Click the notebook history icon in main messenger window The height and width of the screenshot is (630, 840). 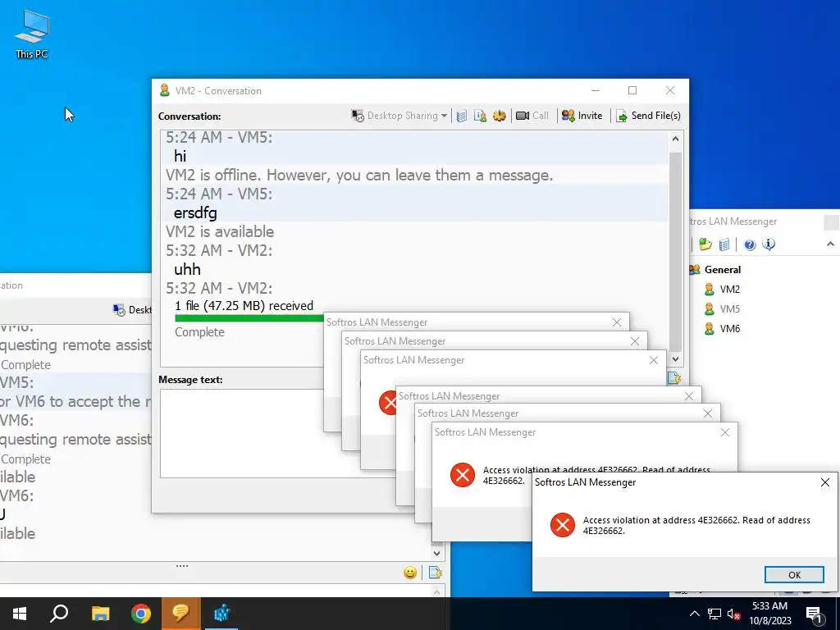click(x=724, y=244)
